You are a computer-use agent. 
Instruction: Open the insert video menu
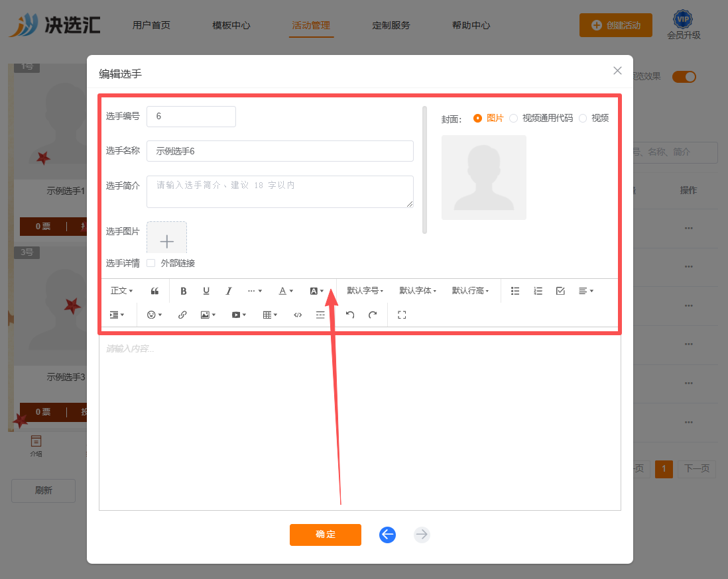(239, 315)
